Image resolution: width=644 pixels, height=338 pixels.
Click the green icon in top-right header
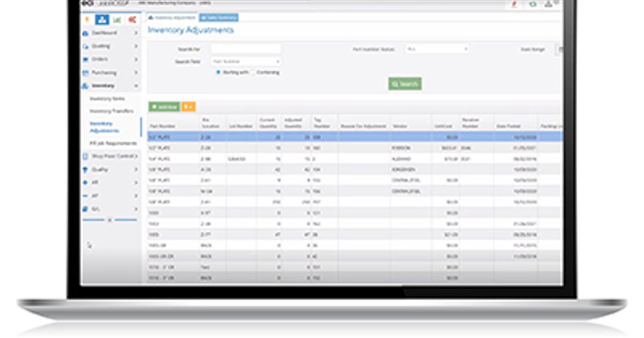point(532,4)
